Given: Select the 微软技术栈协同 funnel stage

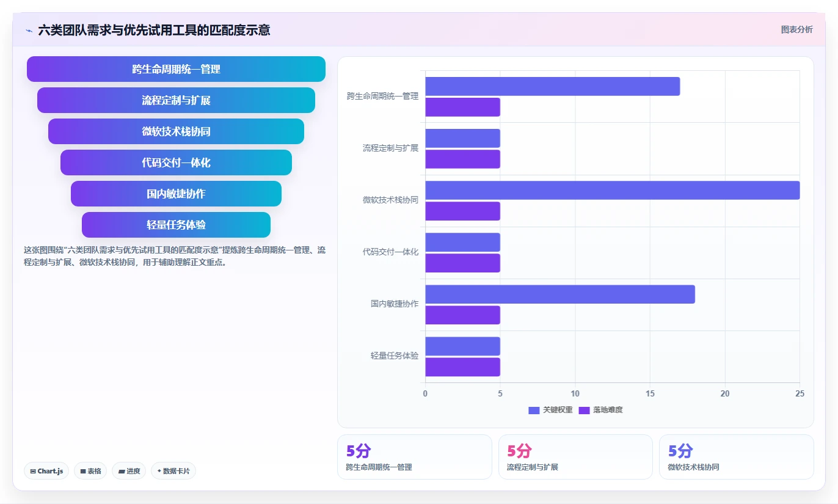Looking at the screenshot, I should [176, 131].
